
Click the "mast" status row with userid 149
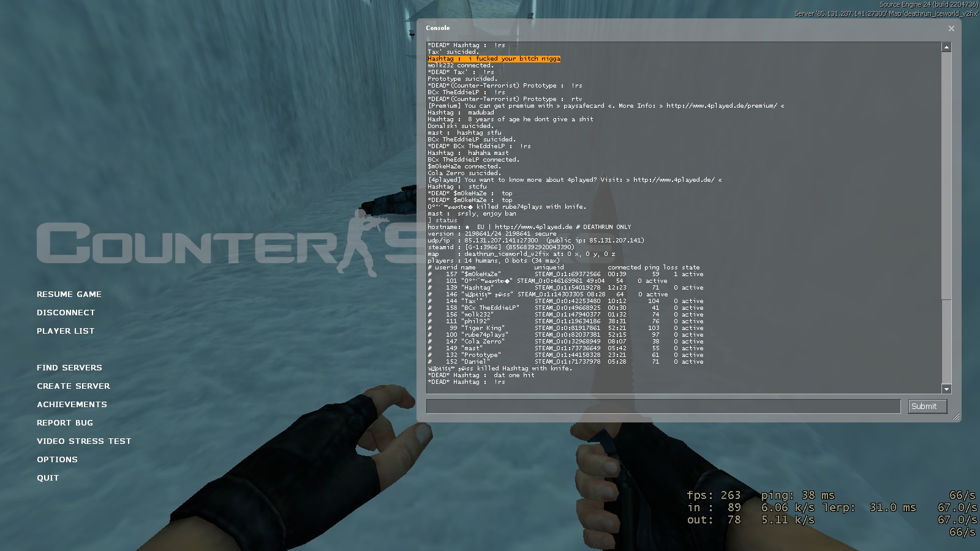(565, 348)
